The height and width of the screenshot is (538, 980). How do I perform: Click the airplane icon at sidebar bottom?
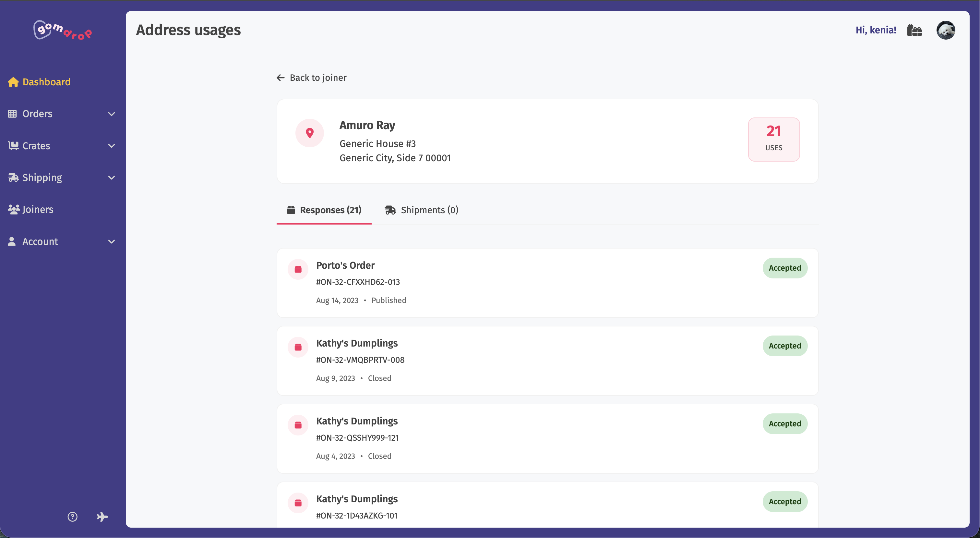pos(102,517)
